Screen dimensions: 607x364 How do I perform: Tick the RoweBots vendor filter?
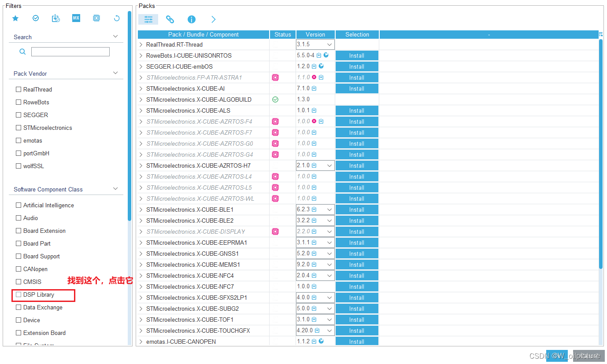coord(19,102)
